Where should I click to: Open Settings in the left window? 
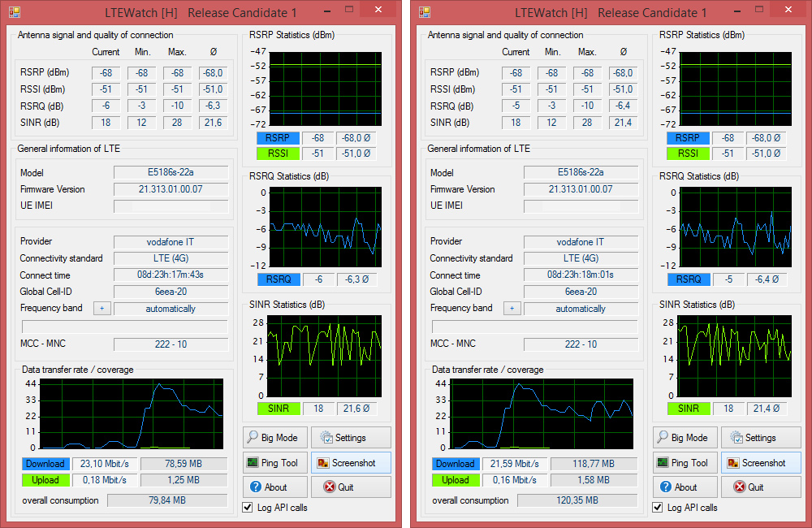pyautogui.click(x=350, y=438)
